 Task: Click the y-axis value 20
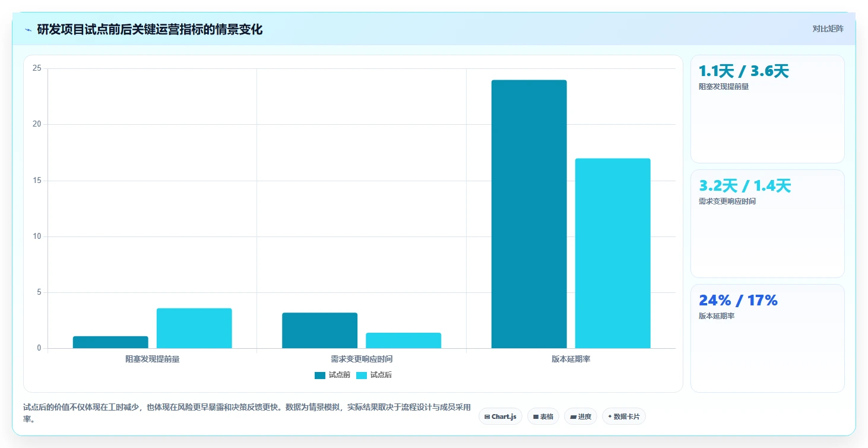pos(37,124)
